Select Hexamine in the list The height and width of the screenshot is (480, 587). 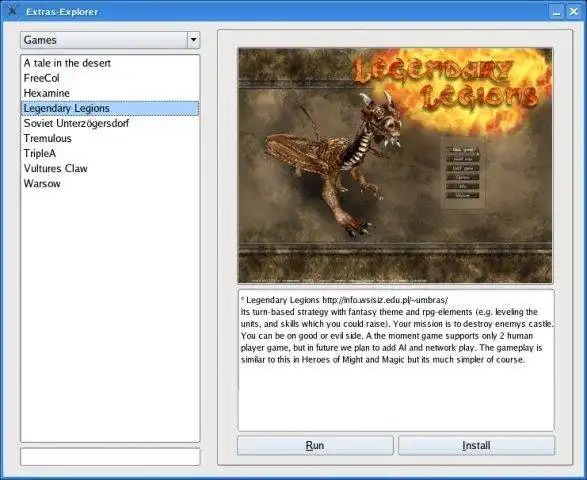pos(110,93)
